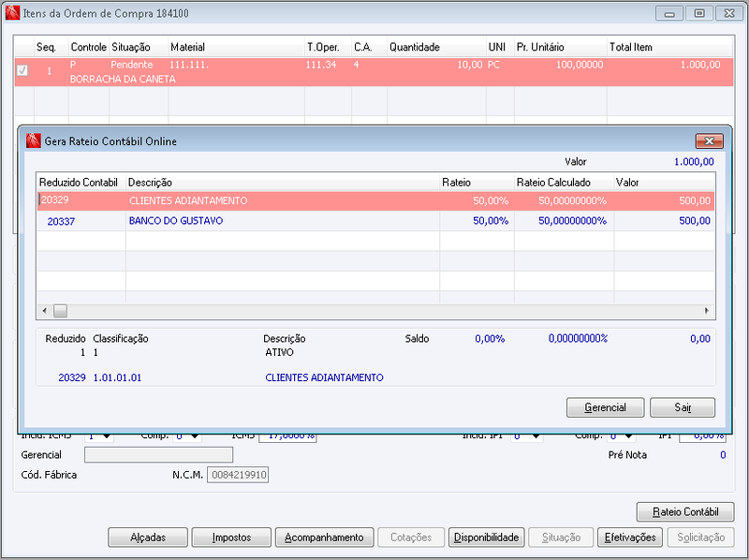Screen dimensions: 749x560
Task: Open the Incid. IPI dropdown arrow
Action: tap(536, 436)
